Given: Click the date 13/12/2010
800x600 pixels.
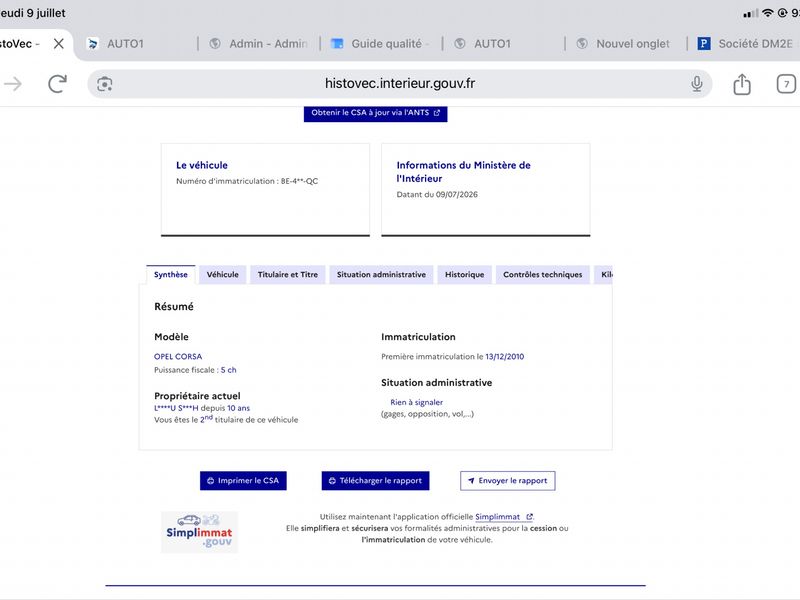Looking at the screenshot, I should pos(505,357).
